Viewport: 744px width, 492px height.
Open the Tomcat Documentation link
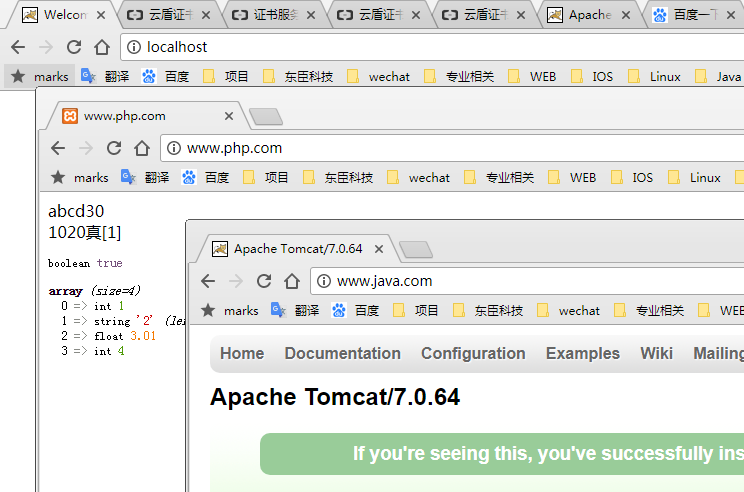[x=343, y=353]
